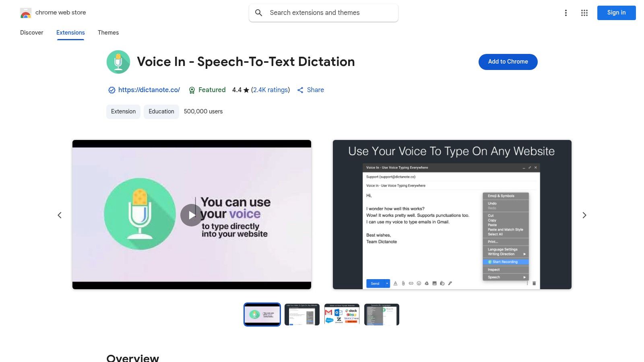Screen dimensions: 644x362
Task: Open the Discover tab
Action: point(32,33)
